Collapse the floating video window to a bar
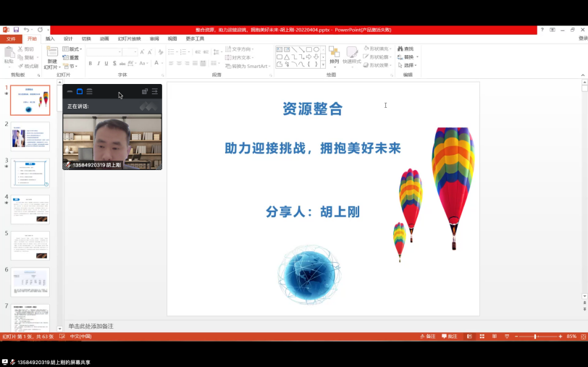The image size is (588, 367). 70,91
